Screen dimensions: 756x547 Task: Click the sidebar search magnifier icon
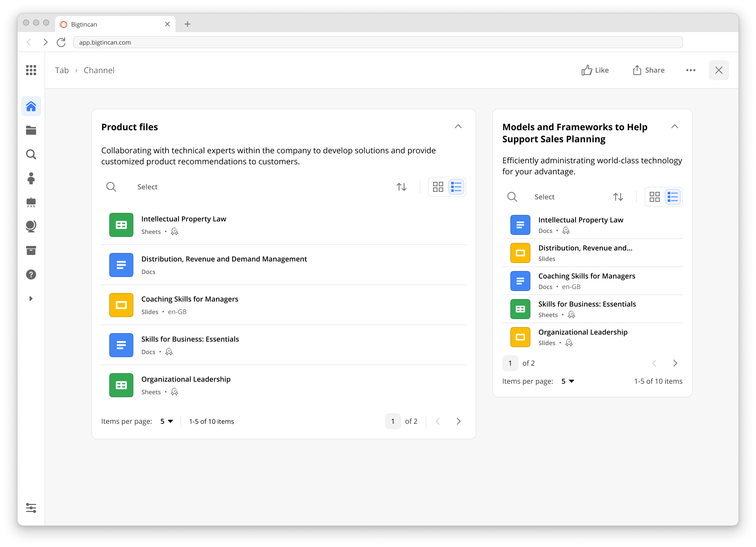coord(31,154)
